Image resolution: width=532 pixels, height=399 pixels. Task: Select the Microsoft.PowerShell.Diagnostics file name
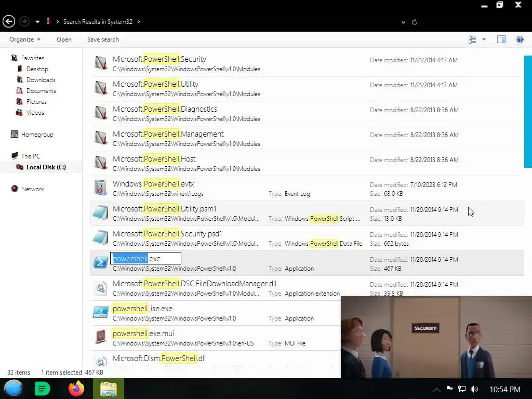165,109
